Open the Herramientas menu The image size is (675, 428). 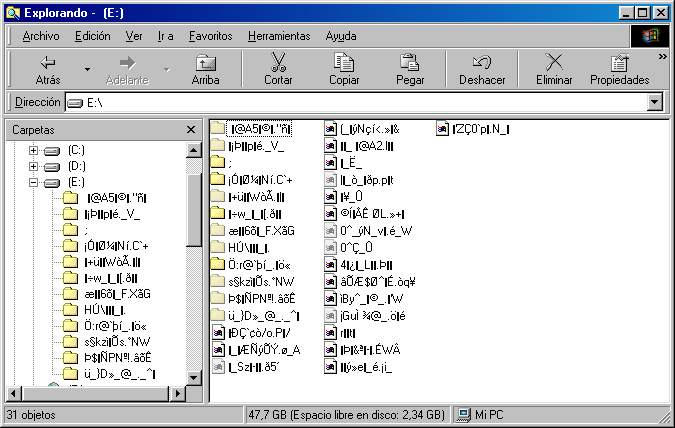[x=279, y=36]
